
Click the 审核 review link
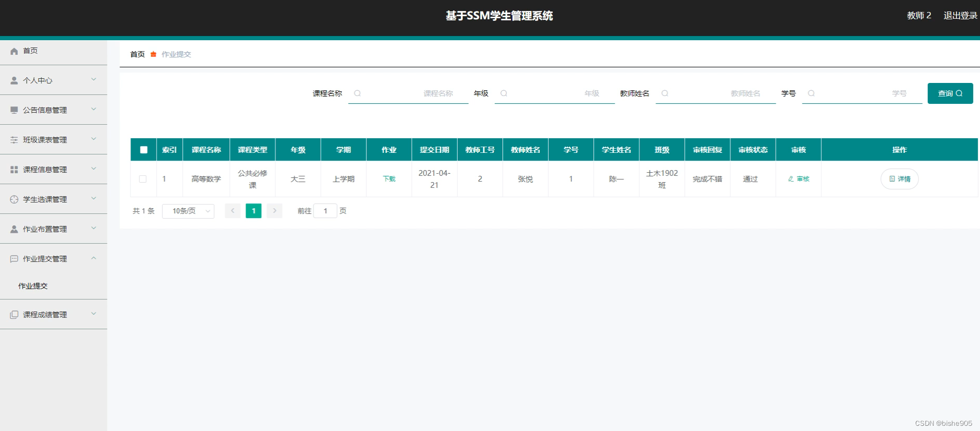799,179
